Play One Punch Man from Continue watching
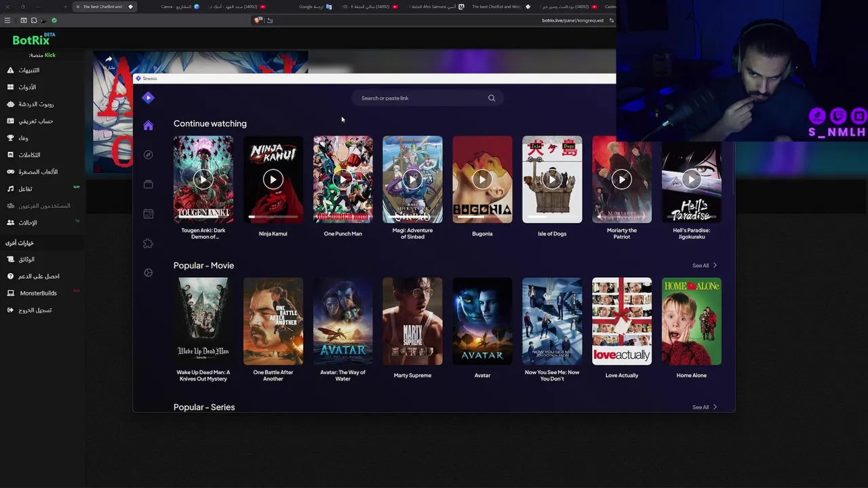The width and height of the screenshot is (868, 488). (342, 180)
